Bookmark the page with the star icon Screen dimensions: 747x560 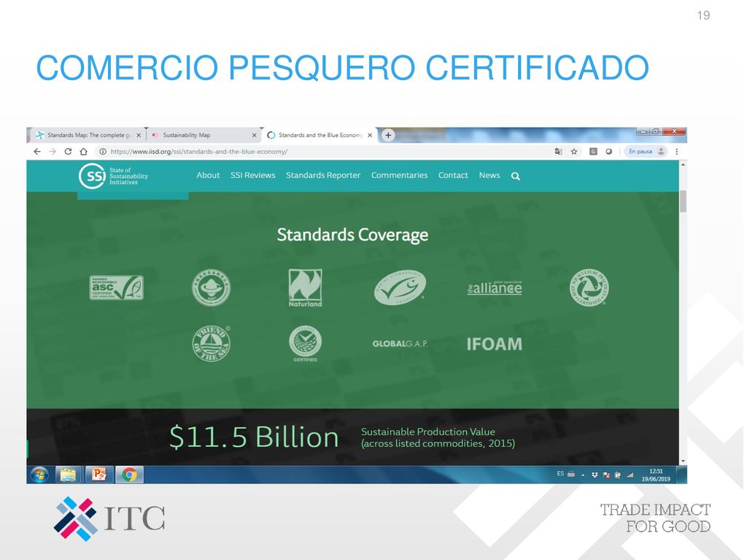click(x=574, y=152)
